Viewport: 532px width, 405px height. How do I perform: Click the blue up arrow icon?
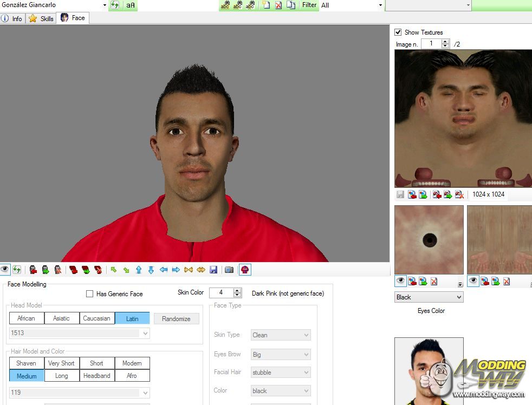[139, 270]
